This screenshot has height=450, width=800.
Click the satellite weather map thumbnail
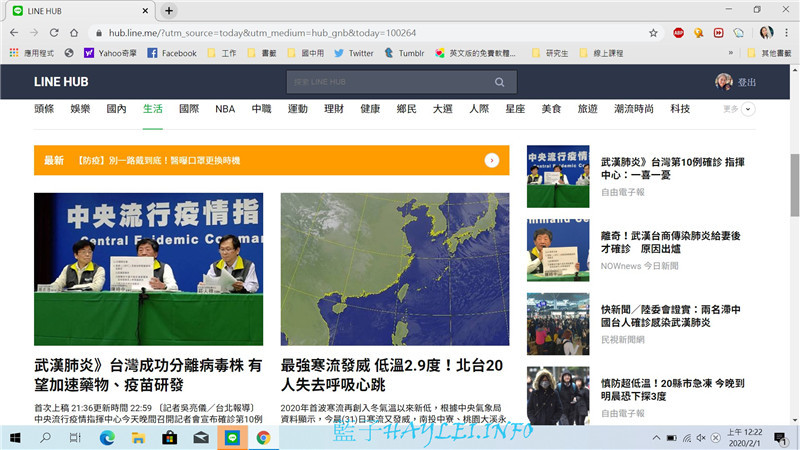click(x=395, y=269)
